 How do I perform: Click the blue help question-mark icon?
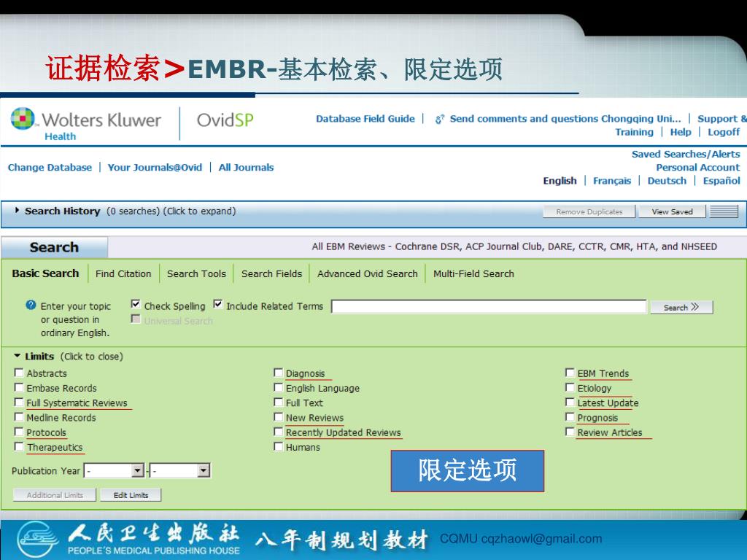[x=31, y=306]
